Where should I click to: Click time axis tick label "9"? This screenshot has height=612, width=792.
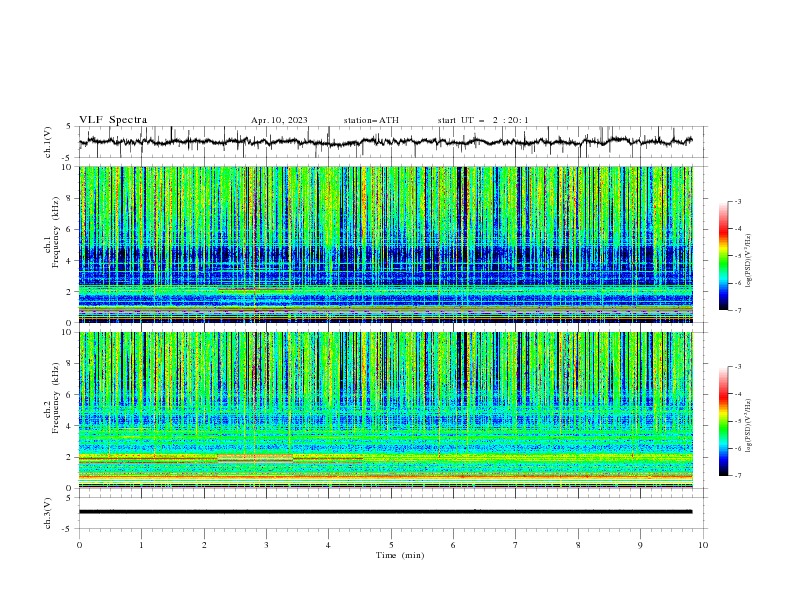pyautogui.click(x=640, y=545)
